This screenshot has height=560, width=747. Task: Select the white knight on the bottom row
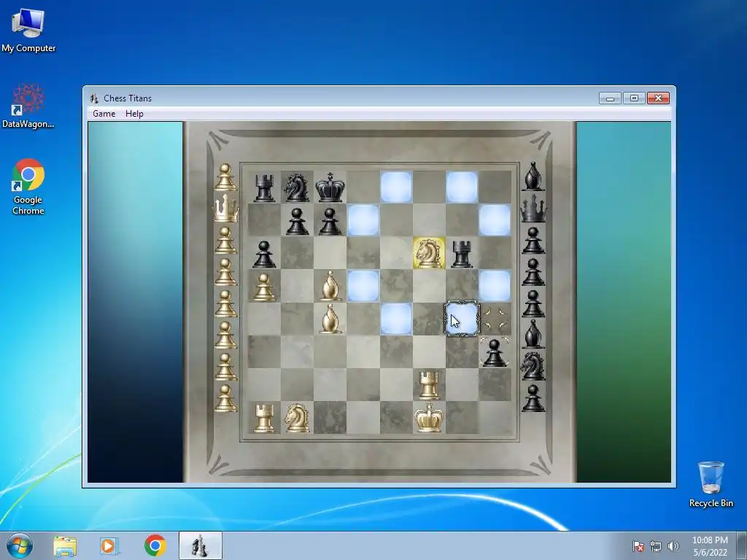pos(297,418)
